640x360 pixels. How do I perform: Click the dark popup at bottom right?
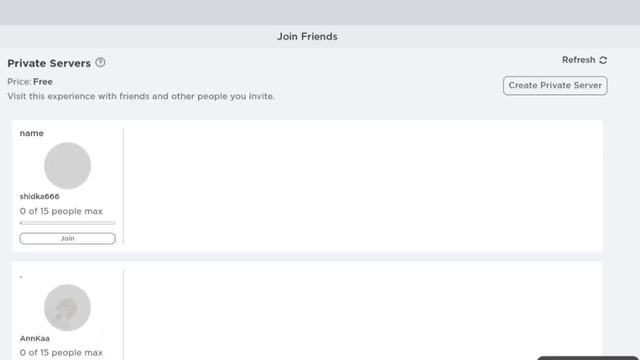tap(588, 358)
